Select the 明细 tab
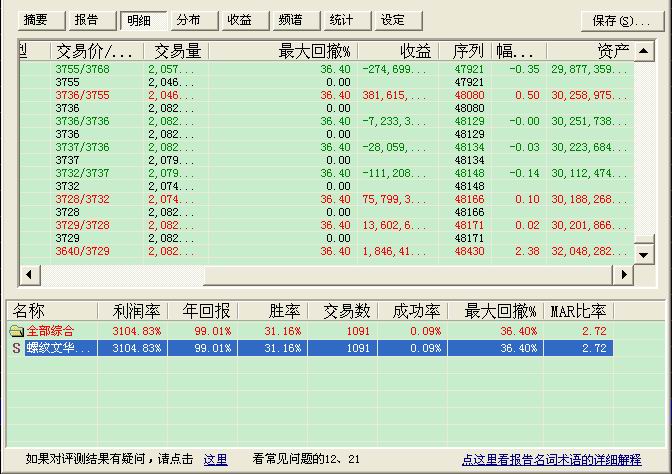 144,20
